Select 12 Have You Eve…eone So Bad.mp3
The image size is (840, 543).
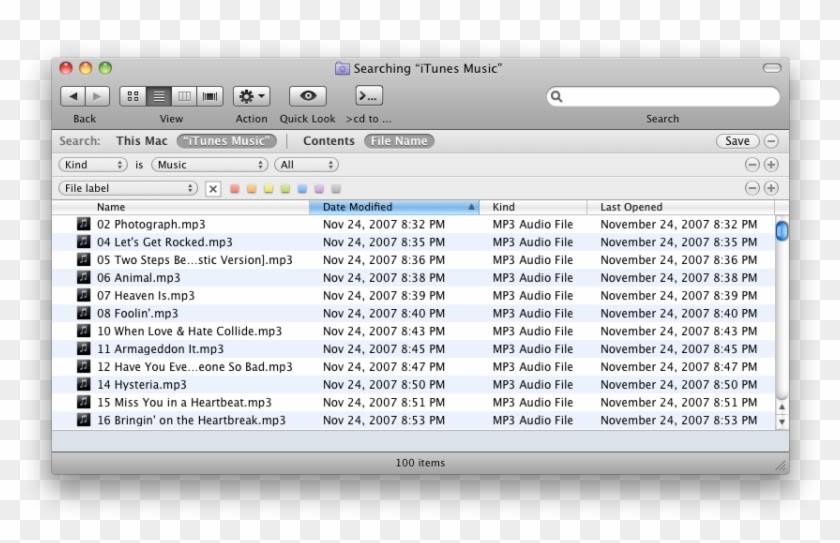(414, 367)
